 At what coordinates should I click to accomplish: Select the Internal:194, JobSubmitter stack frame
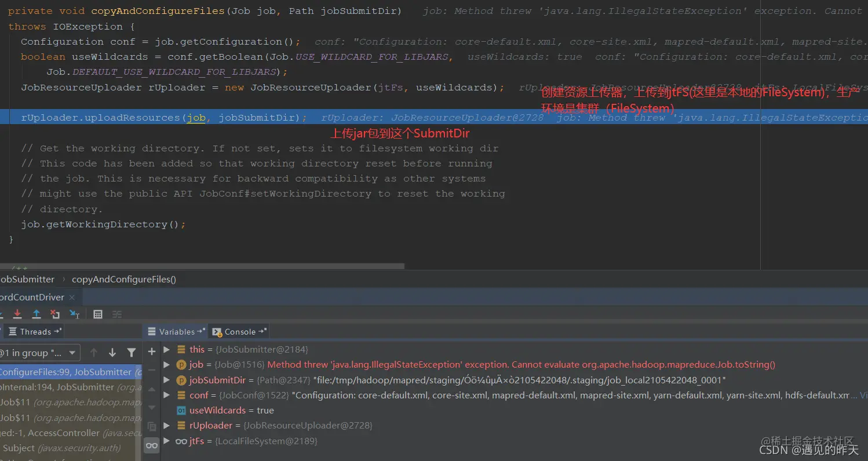[x=71, y=387]
